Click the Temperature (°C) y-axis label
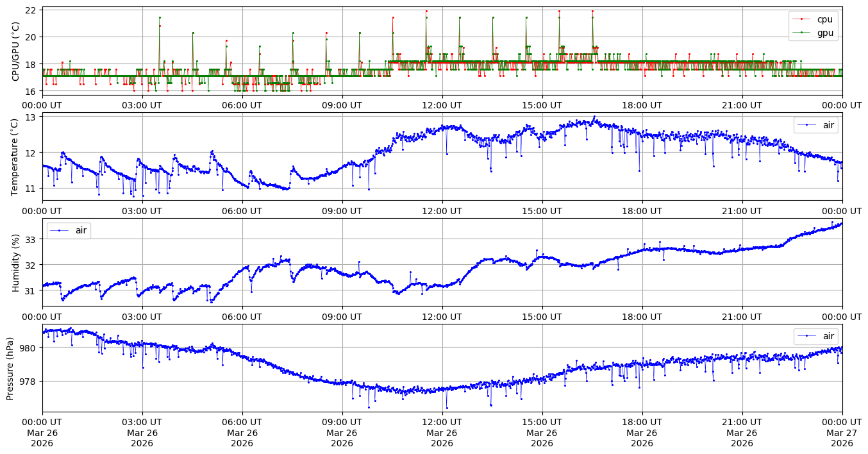Screen dimensions: 868x454 click(16, 156)
